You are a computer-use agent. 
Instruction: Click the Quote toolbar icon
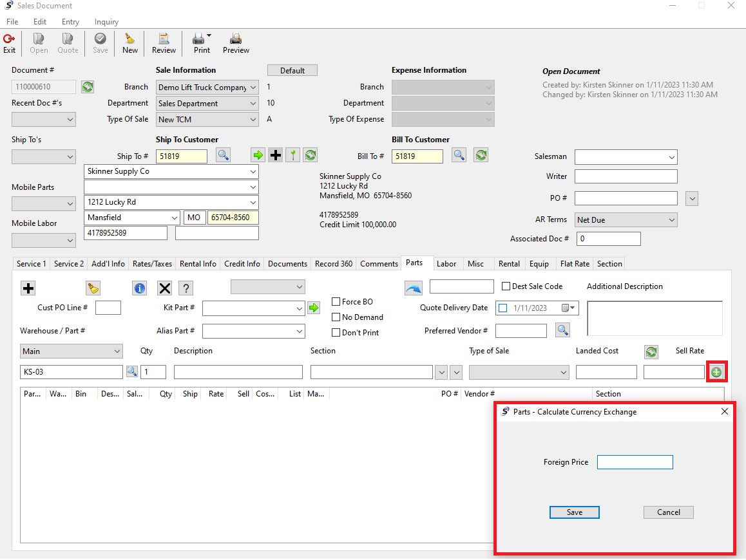click(x=68, y=43)
